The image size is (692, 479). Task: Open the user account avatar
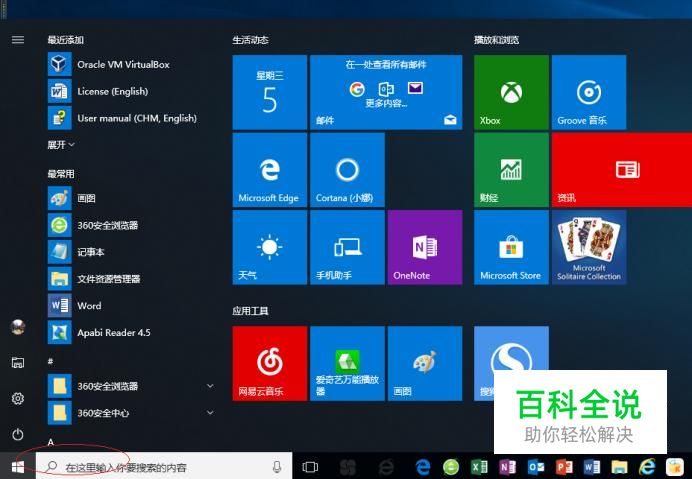tap(18, 327)
